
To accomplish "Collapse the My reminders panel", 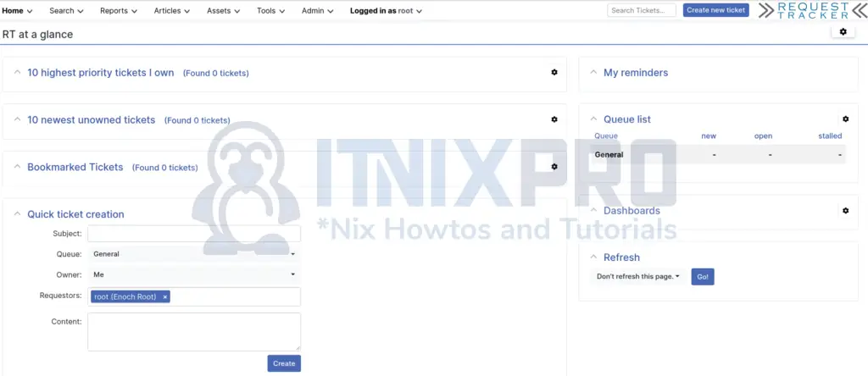I will 593,73.
